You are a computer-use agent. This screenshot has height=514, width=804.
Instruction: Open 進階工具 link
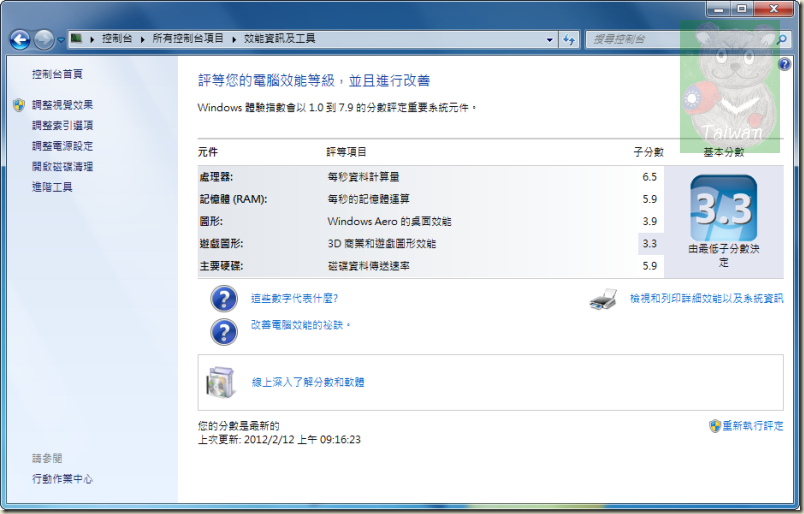click(52, 187)
